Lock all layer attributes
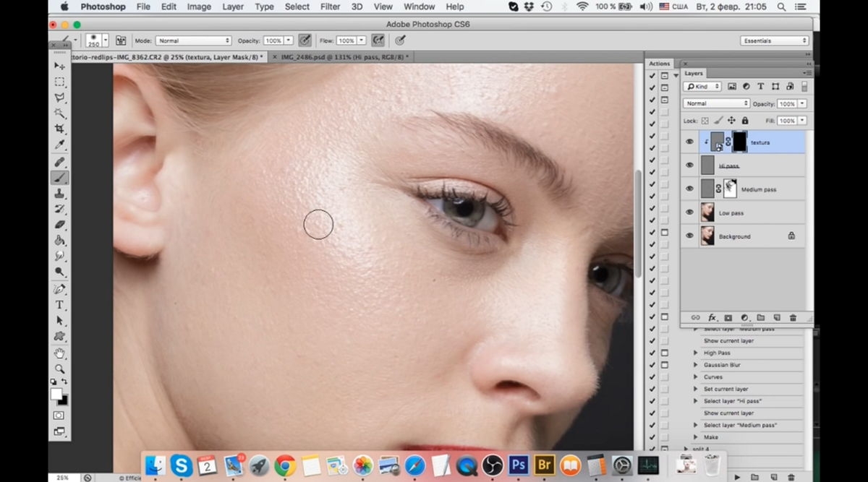 coord(744,121)
